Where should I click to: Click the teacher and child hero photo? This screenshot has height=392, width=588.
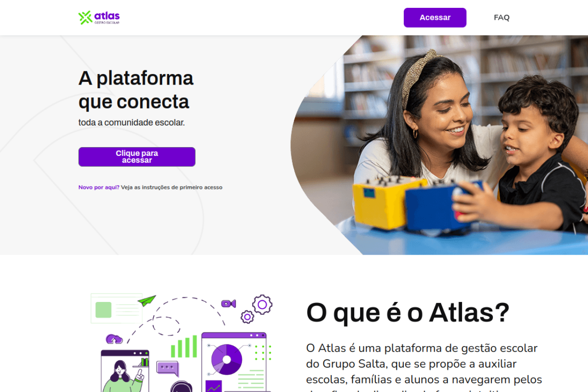pyautogui.click(x=439, y=145)
